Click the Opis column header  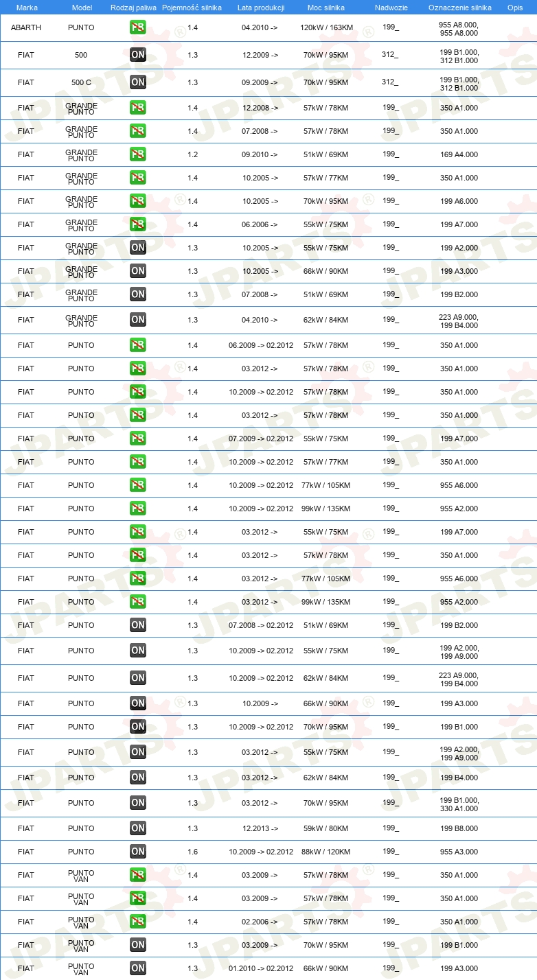click(514, 7)
